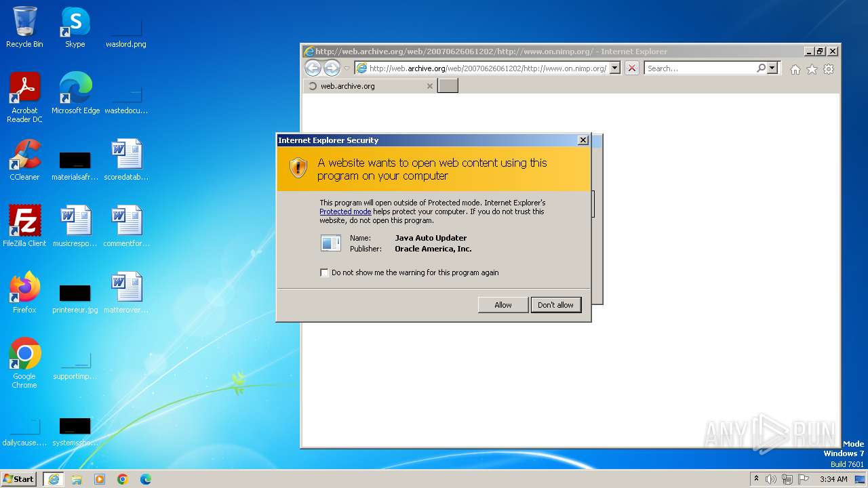Click the Internet Explorer Home icon

pyautogui.click(x=795, y=69)
